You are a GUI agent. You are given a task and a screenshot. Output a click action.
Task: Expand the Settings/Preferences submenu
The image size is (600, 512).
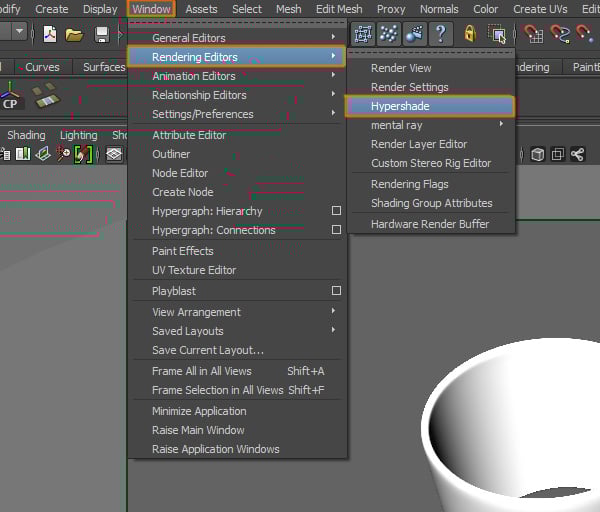[x=333, y=113]
